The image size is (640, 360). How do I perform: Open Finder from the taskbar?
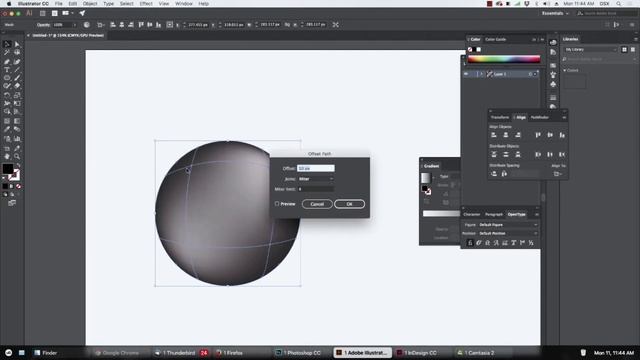coord(46,353)
